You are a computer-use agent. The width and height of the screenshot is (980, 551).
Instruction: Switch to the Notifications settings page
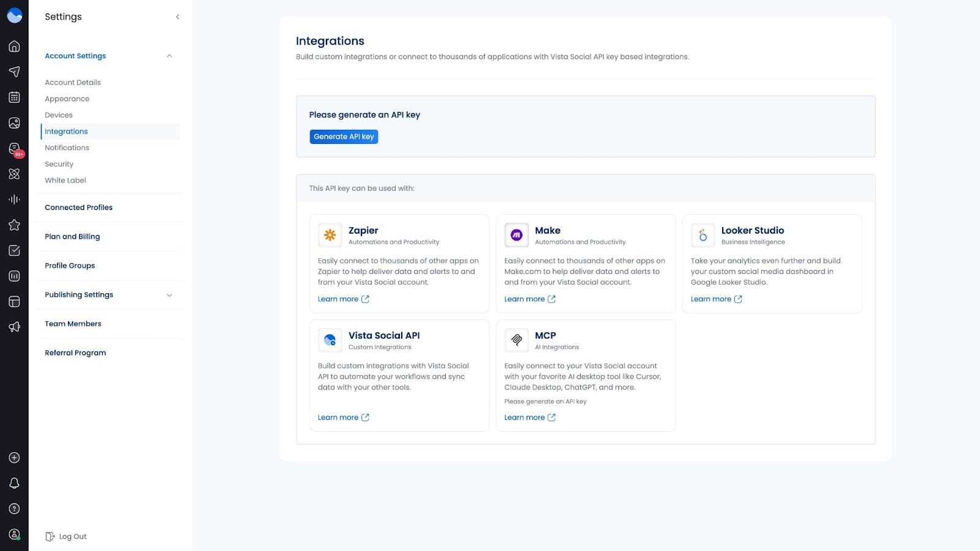click(x=67, y=148)
